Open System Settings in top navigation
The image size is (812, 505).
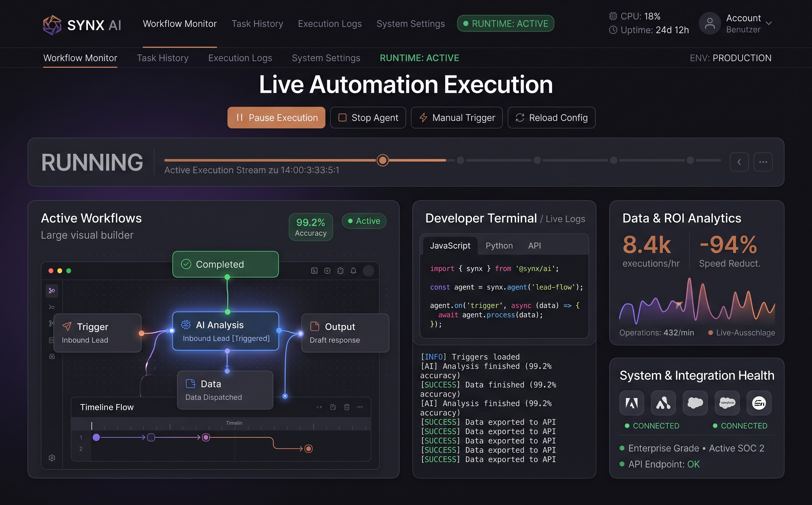(411, 24)
